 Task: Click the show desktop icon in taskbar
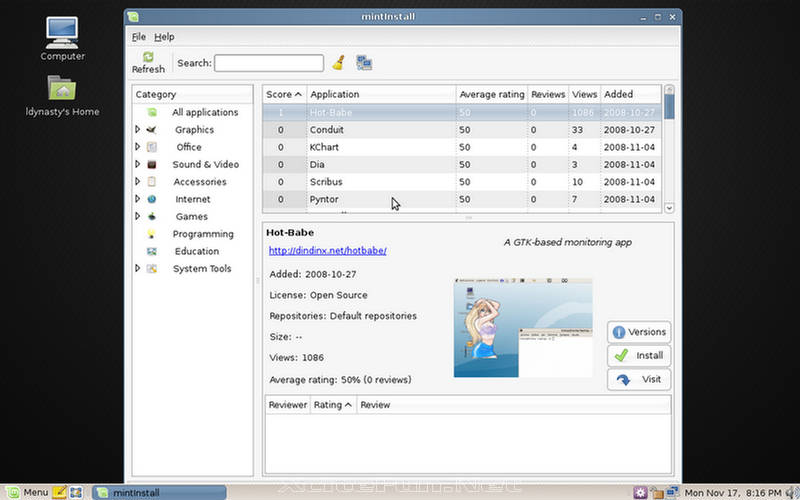click(x=76, y=492)
